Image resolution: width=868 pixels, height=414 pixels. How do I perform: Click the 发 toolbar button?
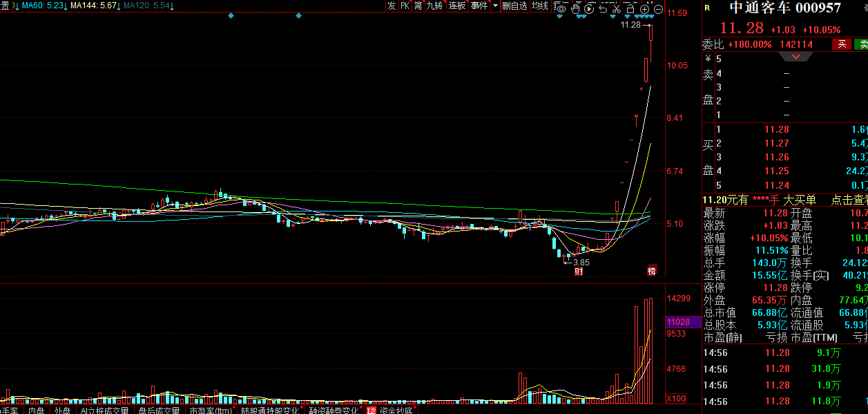pyautogui.click(x=392, y=6)
